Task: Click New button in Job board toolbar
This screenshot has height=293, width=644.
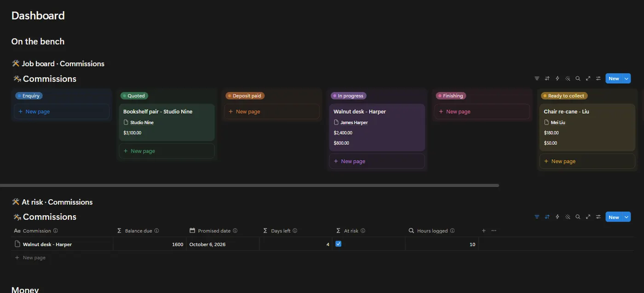Action: click(614, 79)
